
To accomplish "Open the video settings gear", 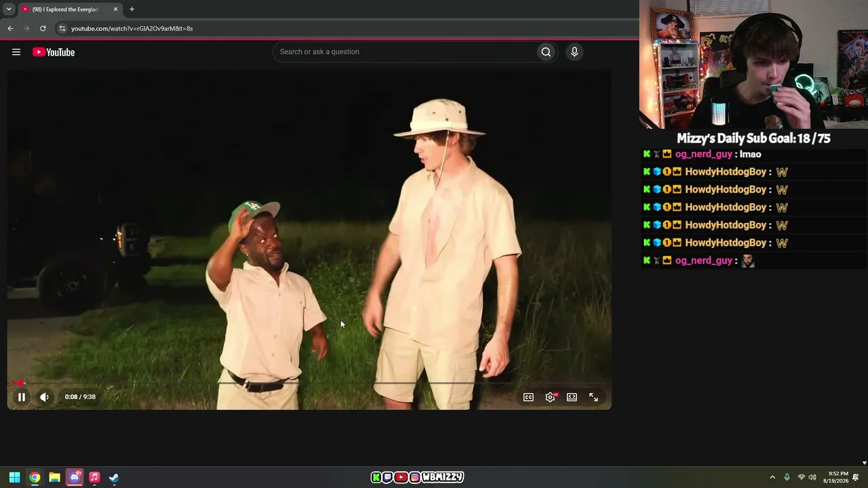I will pyautogui.click(x=550, y=397).
